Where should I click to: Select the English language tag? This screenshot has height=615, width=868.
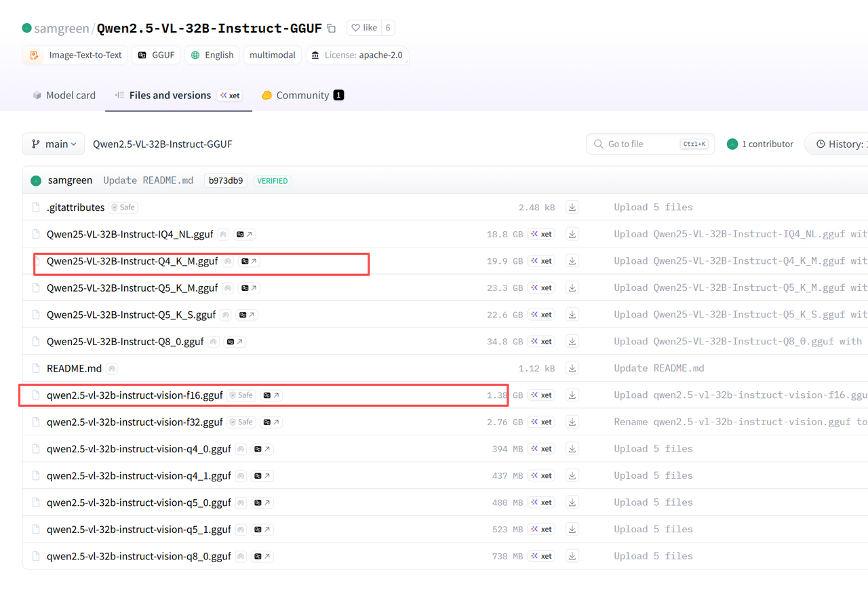coord(212,55)
